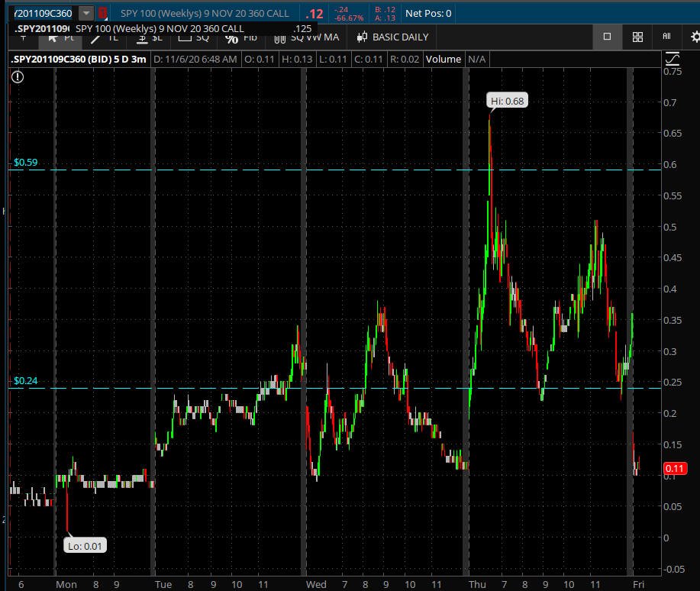The image size is (700, 591).
Task: Open the BASIC DAILY chart style
Action: 392,37
